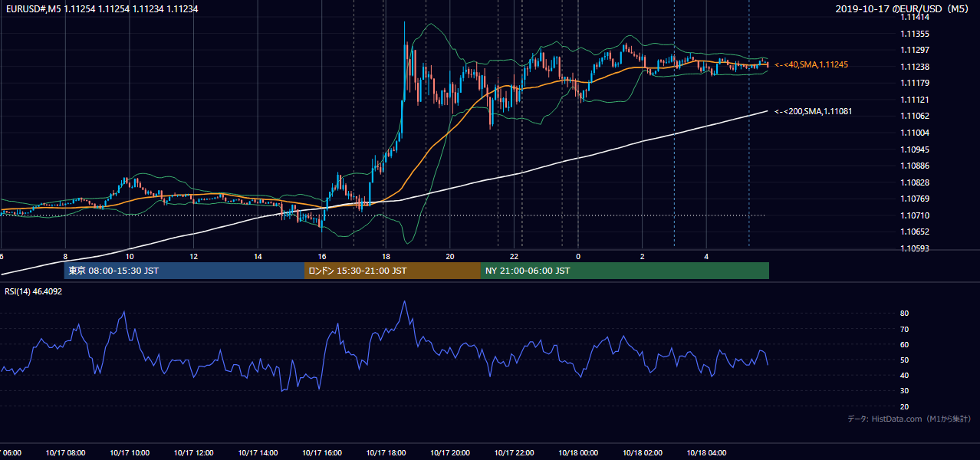Click price level 1.11414 on the axis
Viewport: 980px width, 460px height.
[916, 17]
